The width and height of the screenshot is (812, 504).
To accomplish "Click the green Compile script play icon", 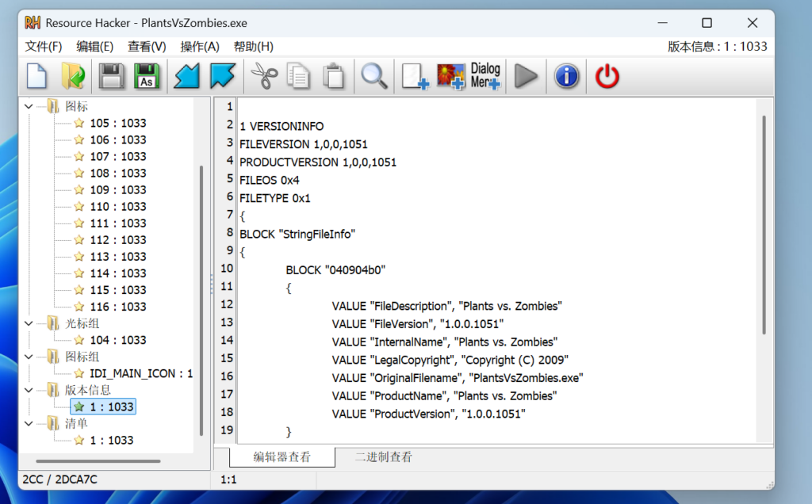I will [x=525, y=76].
